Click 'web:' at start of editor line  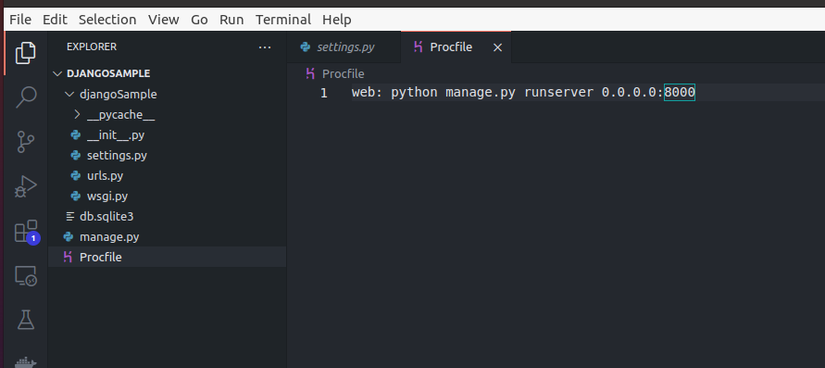click(367, 93)
